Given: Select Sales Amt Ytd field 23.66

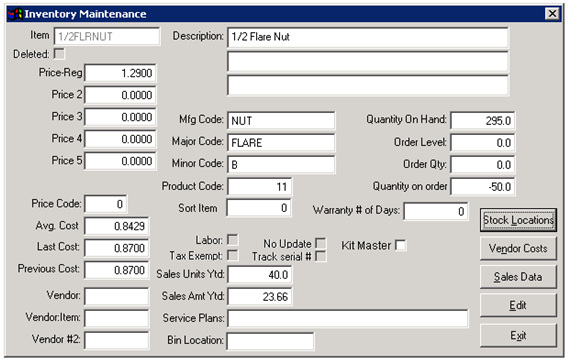Looking at the screenshot, I should (259, 297).
